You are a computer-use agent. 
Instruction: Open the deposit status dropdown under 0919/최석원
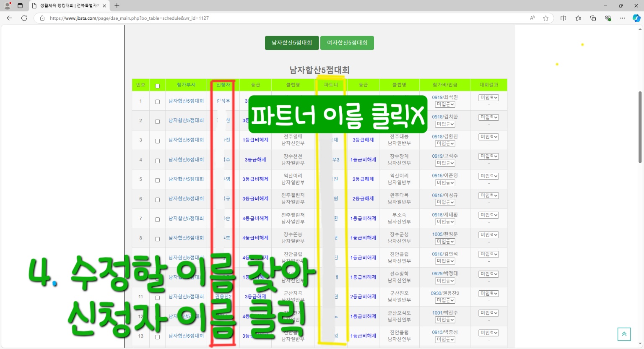click(x=445, y=104)
